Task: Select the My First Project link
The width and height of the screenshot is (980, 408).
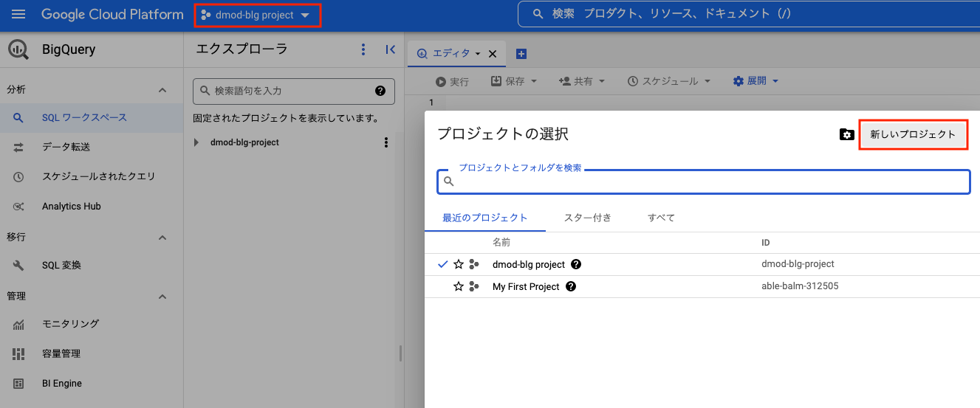Action: point(526,286)
